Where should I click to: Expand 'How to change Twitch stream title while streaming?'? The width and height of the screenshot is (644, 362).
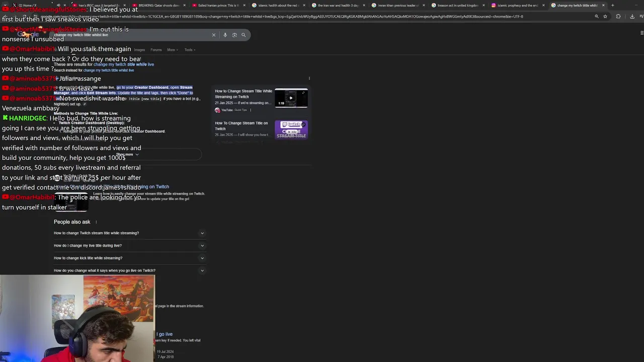click(x=129, y=233)
